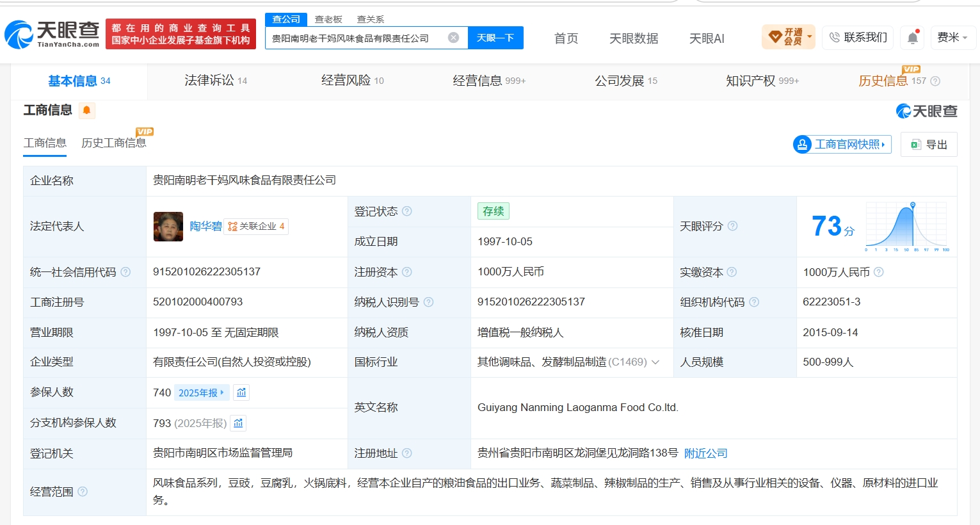Viewport: 980px width, 525px height.
Task: Click the 附近公司 link
Action: tap(706, 453)
